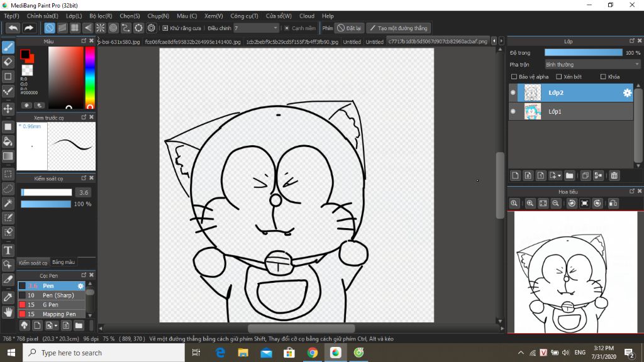
Task: Click the Windows search box
Action: click(x=104, y=353)
